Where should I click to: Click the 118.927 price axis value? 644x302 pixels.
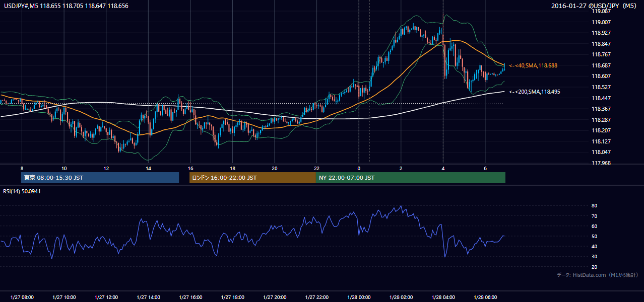pyautogui.click(x=601, y=33)
